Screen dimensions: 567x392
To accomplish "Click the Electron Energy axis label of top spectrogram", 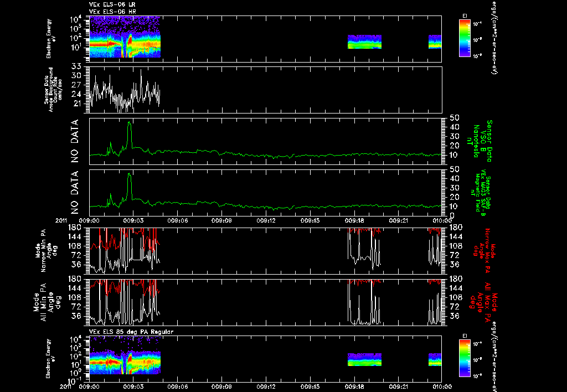I will click(49, 38).
